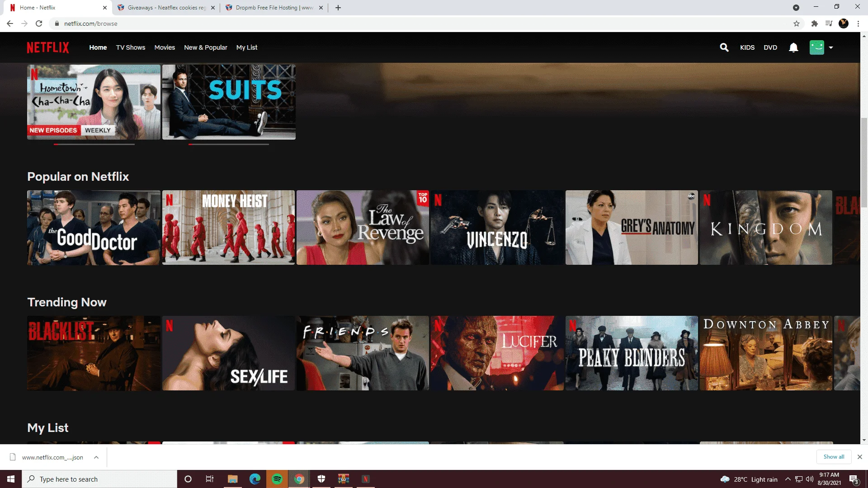Image resolution: width=868 pixels, height=488 pixels.
Task: Bookmark this page with the star
Action: pyautogui.click(x=797, y=23)
